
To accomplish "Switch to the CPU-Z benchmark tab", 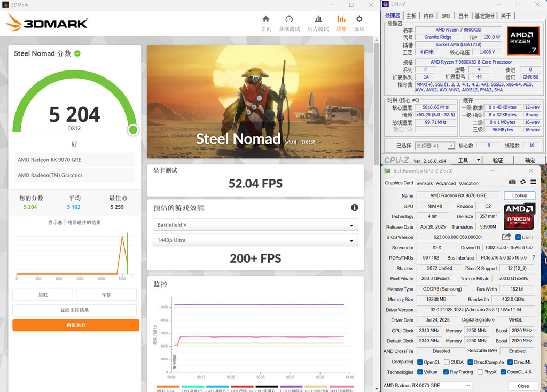I will [485, 15].
